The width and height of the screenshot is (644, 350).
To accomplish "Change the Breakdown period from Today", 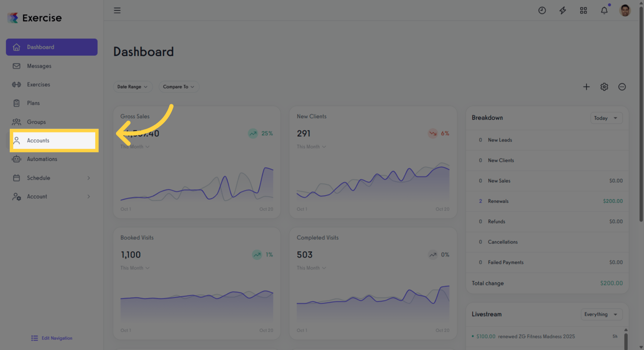I will pyautogui.click(x=606, y=117).
